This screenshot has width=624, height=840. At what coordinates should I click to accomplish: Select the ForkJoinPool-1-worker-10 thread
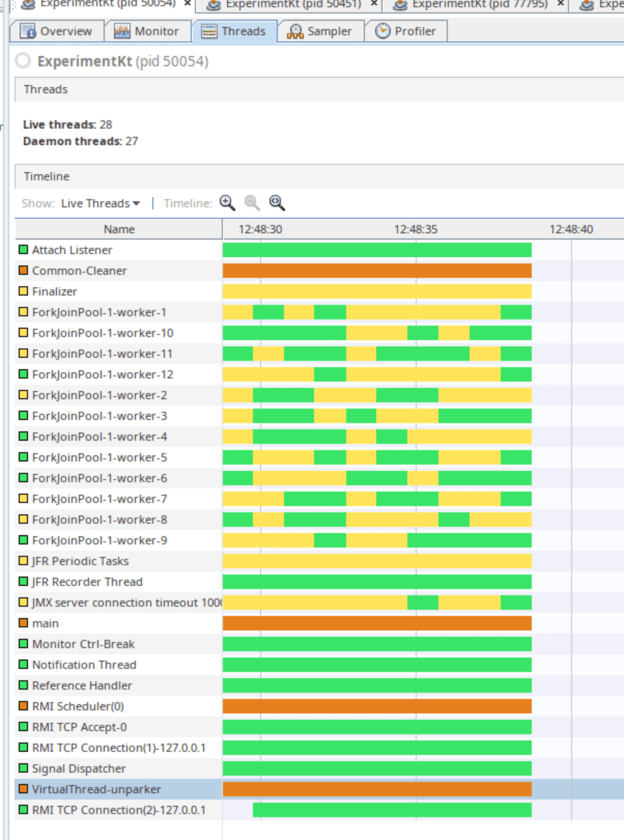tap(102, 333)
